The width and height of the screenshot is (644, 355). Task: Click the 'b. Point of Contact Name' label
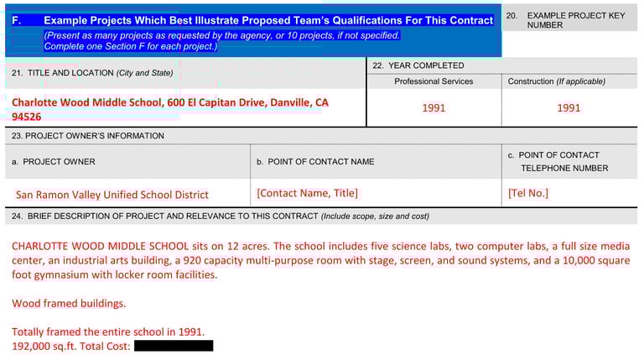[315, 162]
